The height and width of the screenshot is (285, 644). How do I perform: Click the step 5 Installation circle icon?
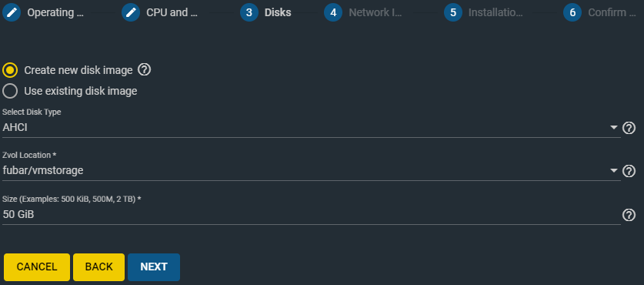point(453,12)
